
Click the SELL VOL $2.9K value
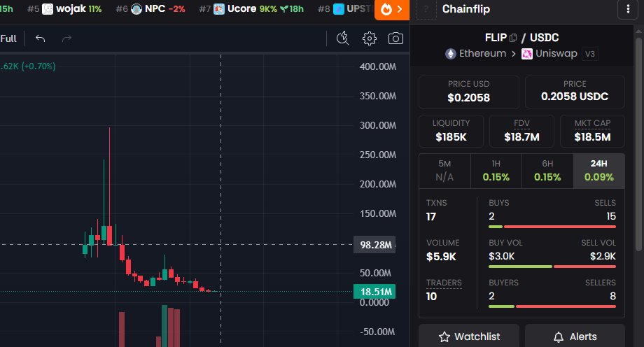tap(603, 256)
